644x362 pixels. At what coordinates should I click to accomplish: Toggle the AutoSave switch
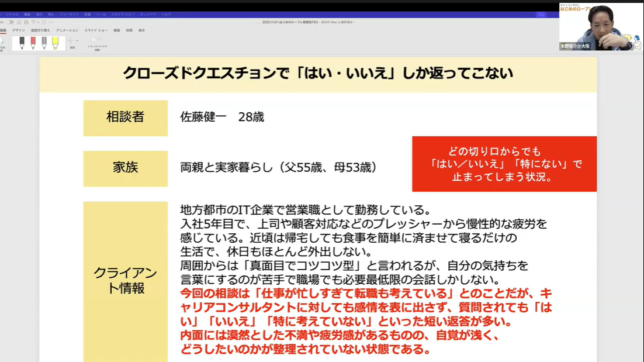[9, 22]
